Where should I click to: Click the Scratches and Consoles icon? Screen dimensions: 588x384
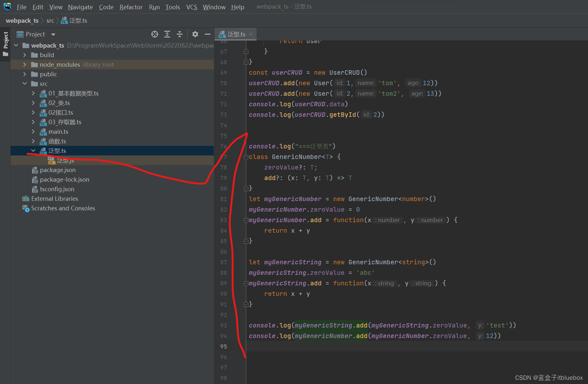[26, 208]
